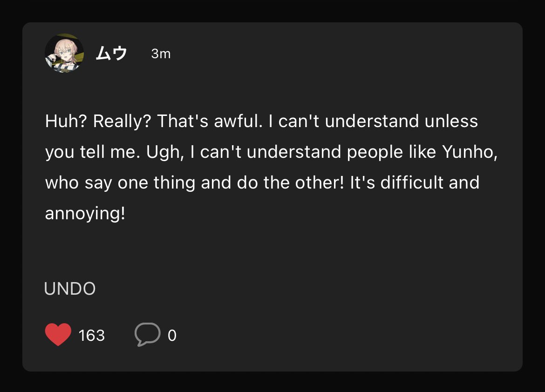545x392 pixels.
Task: Click the post line starting with "Huh? Really?"
Action: 261,122
